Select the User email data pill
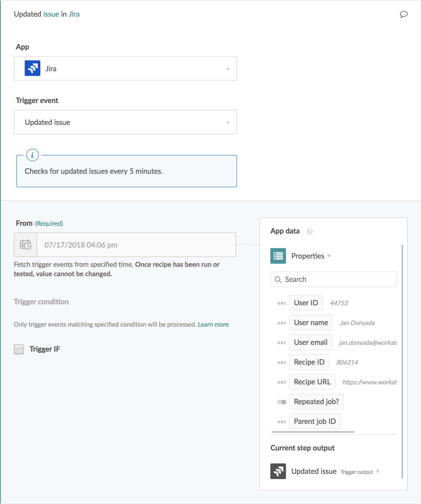This screenshot has height=504, width=421. coord(310,343)
